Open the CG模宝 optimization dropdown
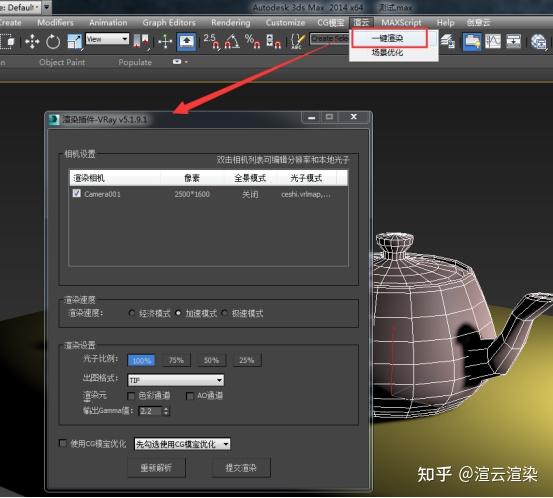Viewport: 553px width, 498px height. click(x=182, y=444)
